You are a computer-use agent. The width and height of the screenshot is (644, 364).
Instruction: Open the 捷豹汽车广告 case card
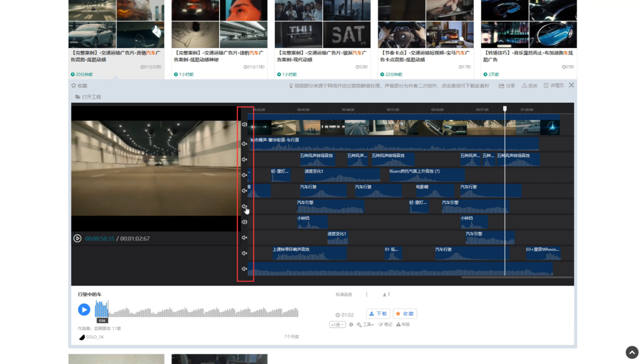(219, 40)
